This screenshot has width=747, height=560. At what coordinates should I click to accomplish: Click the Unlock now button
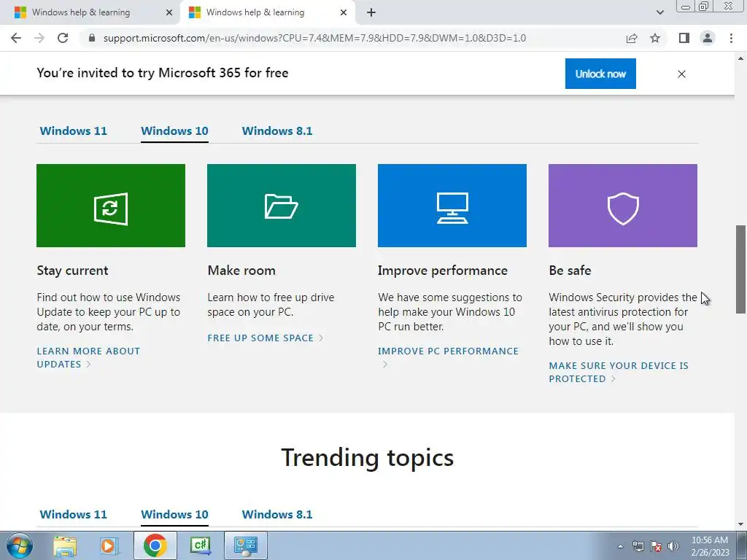coord(600,74)
